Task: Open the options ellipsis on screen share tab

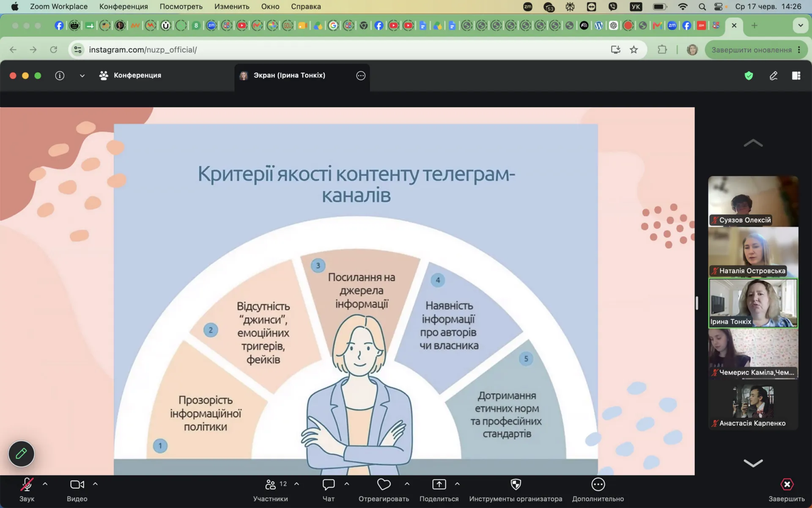Action: tap(361, 75)
